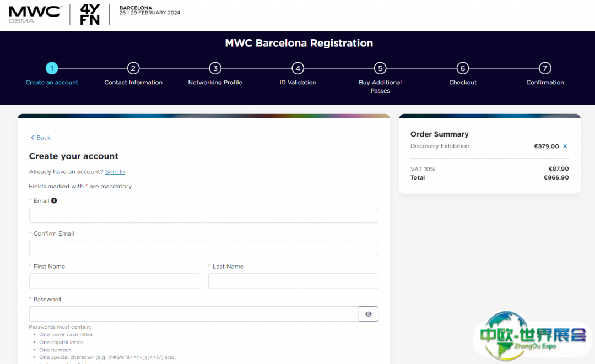
Task: Click the MWC GSMA logo
Action: (35, 14)
